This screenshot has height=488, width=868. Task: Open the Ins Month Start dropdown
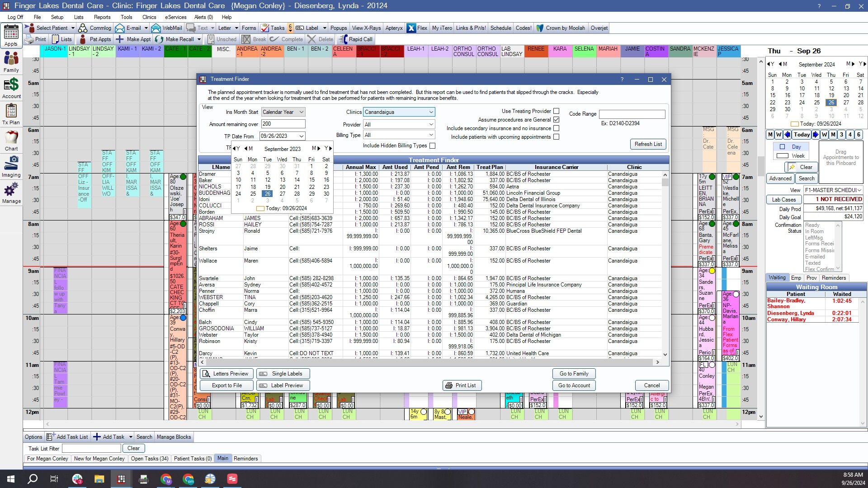tap(283, 112)
